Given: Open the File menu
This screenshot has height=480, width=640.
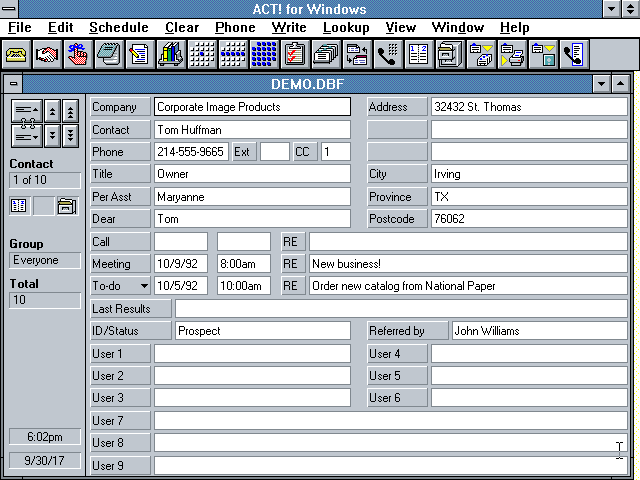Looking at the screenshot, I should [20, 27].
